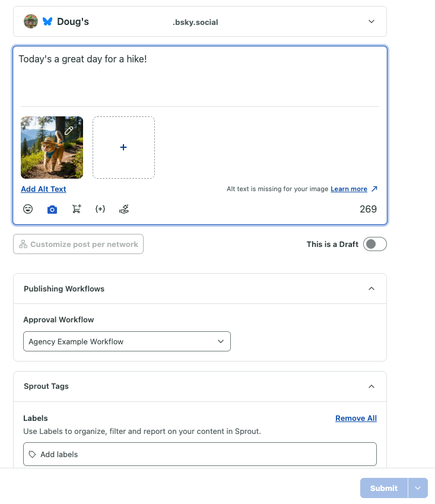The image size is (435, 504).
Task: Click Remove All to clear labels
Action: [355, 418]
